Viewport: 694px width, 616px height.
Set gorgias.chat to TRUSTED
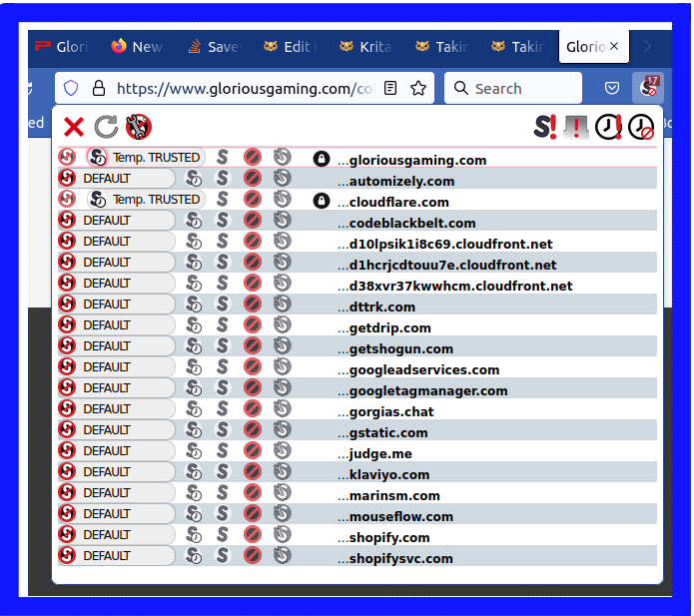tap(223, 409)
